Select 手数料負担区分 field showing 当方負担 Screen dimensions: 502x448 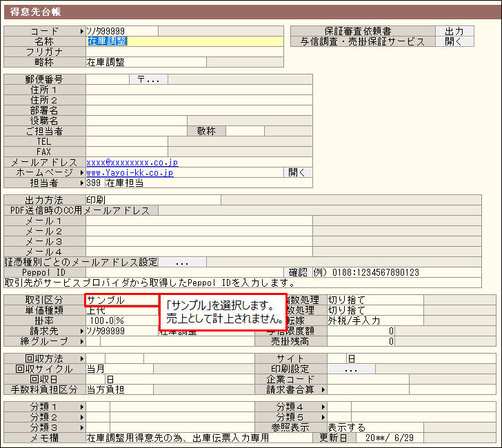coord(120,390)
